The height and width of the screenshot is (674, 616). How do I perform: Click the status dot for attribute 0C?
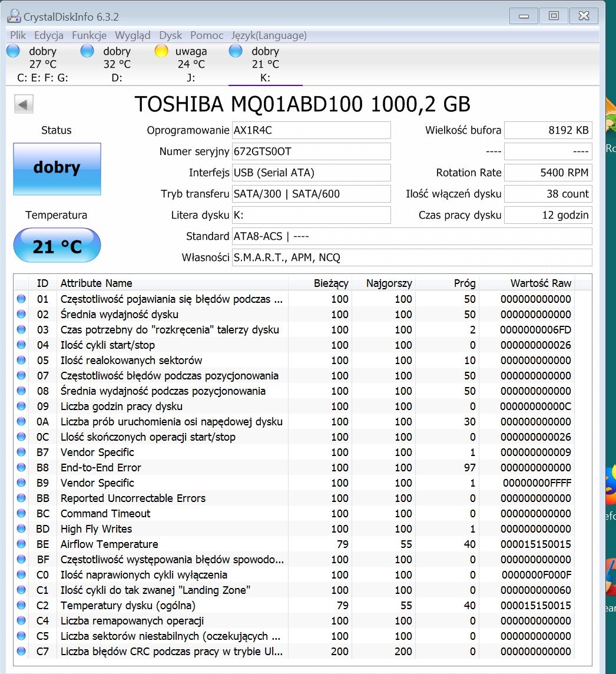coord(21,437)
